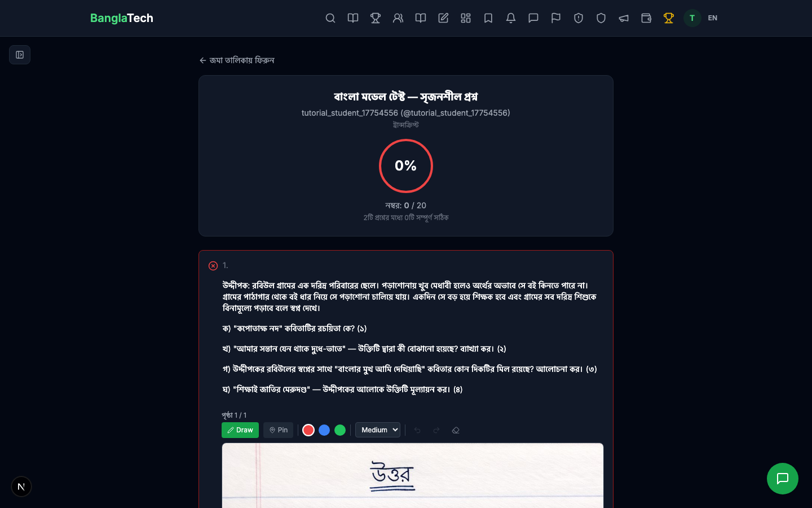Click the handwritten answer sheet image
Viewport: 812px width, 508px height.
tap(413, 475)
